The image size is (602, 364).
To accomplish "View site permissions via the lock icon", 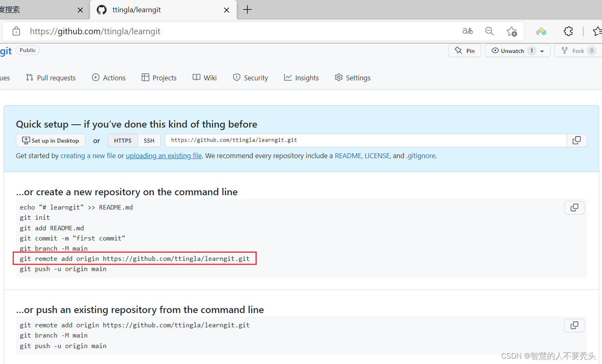I will (16, 31).
